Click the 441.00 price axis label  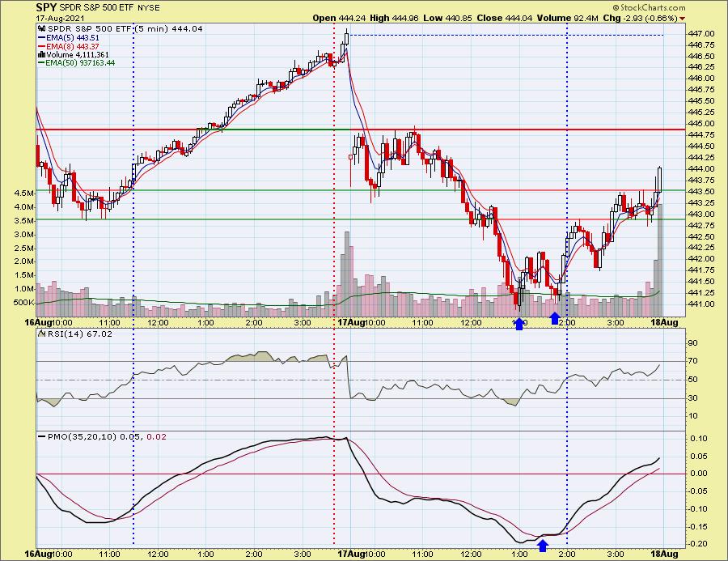tap(702, 304)
